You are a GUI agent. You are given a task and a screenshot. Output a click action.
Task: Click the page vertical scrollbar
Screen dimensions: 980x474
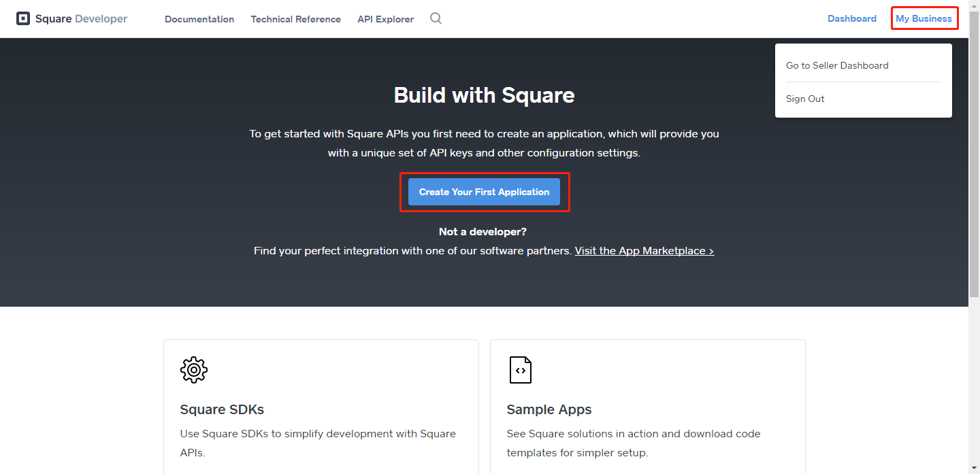click(x=974, y=154)
